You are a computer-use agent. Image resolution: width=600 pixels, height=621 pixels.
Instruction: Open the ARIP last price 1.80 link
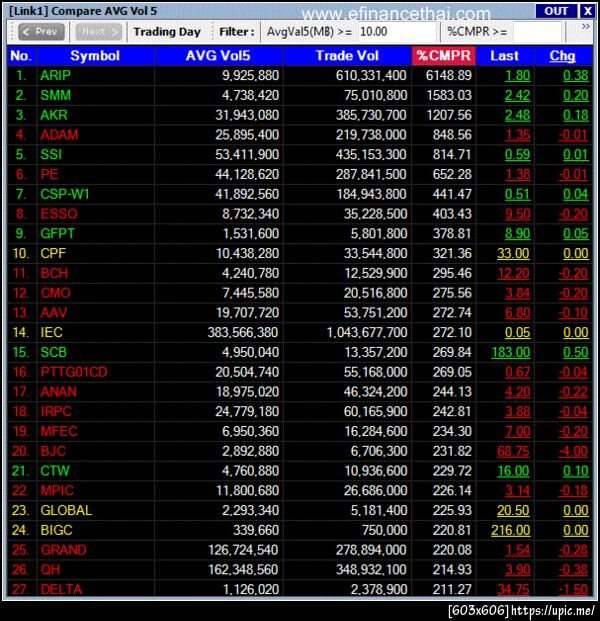[x=518, y=76]
